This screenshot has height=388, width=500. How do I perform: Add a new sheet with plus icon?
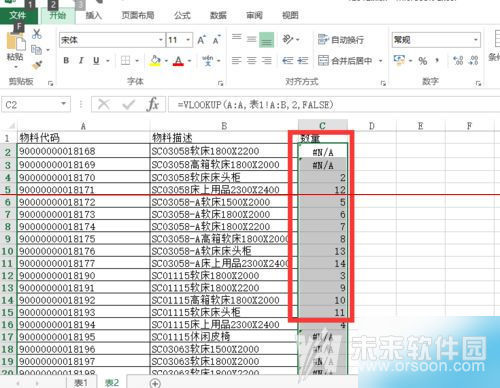click(x=155, y=383)
